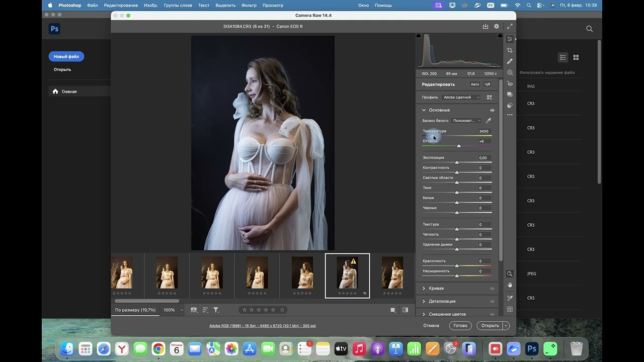Select the selected filmstrip thumbnail with warning
The height and width of the screenshot is (362, 644).
(x=348, y=276)
